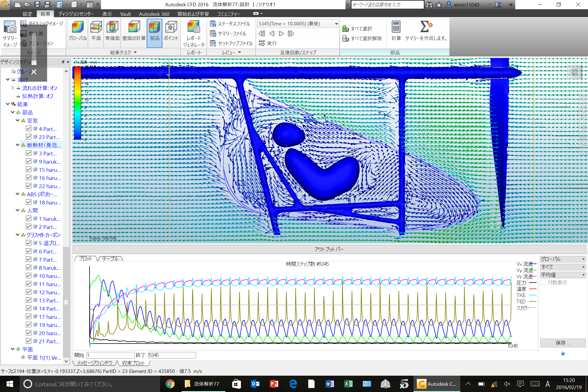Jump to first iteration step

[262, 33]
